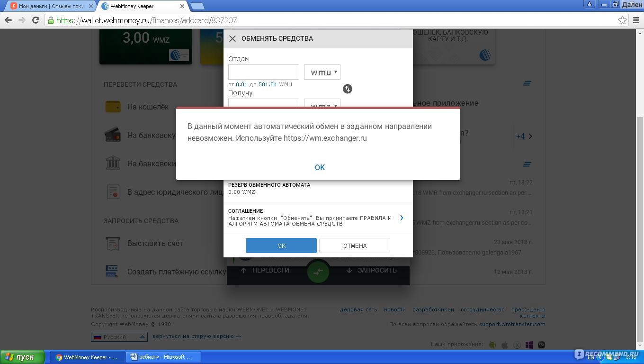Open a new browser tab
Screen dimensions: 644x364
point(197,6)
